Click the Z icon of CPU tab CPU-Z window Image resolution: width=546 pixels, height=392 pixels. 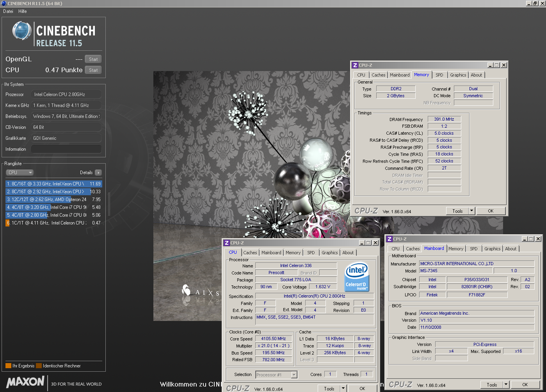point(226,243)
